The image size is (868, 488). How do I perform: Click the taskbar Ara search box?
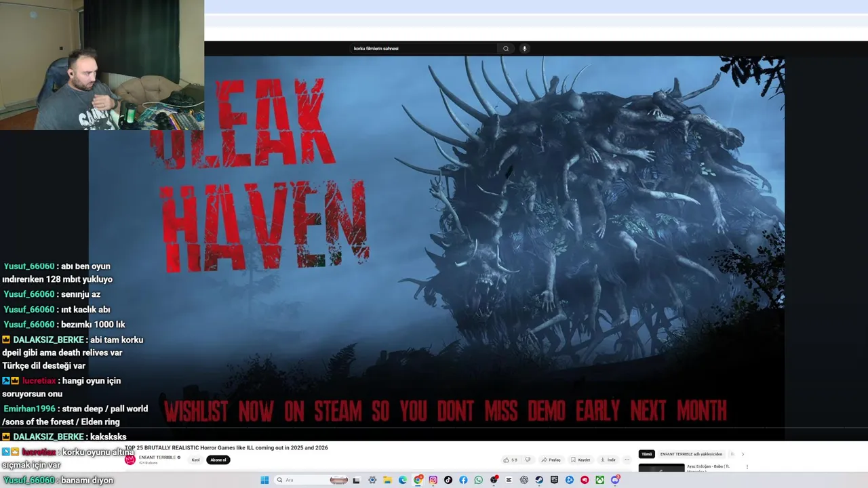pos(311,480)
